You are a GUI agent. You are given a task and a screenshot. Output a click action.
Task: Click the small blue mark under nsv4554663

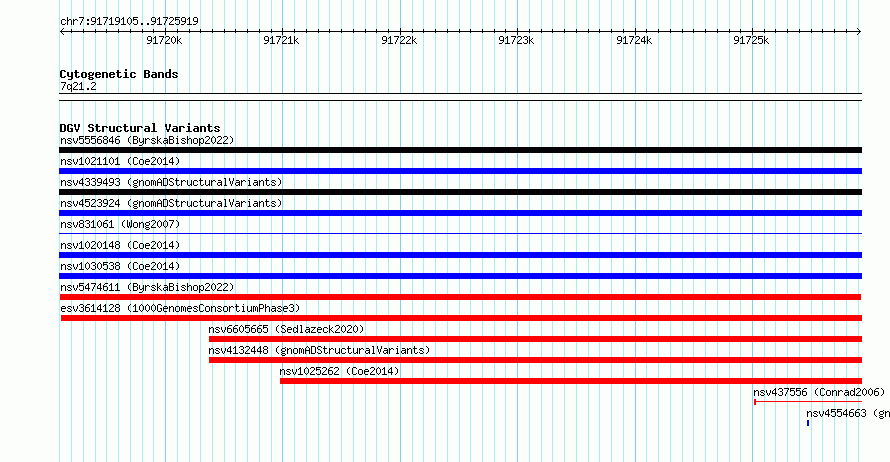[808, 423]
